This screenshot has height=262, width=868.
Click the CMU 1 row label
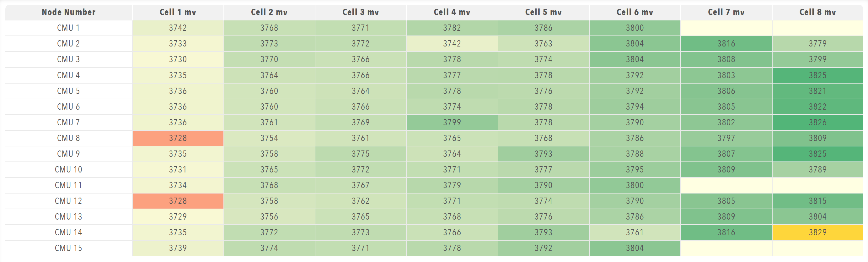click(68, 28)
